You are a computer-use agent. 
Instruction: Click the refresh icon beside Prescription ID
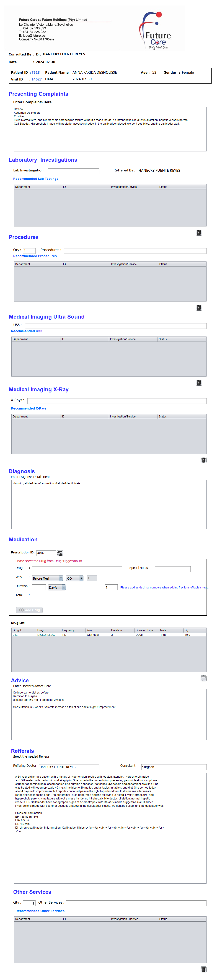(60, 553)
